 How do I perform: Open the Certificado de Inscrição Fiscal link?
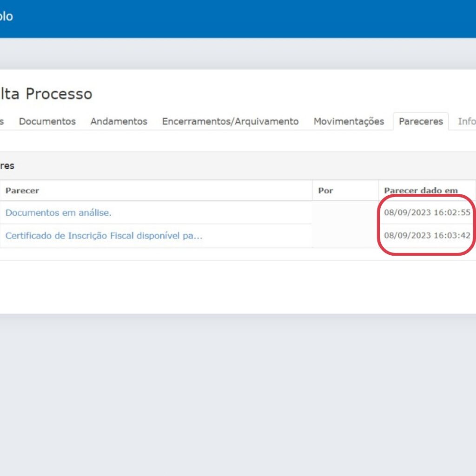[x=104, y=236]
